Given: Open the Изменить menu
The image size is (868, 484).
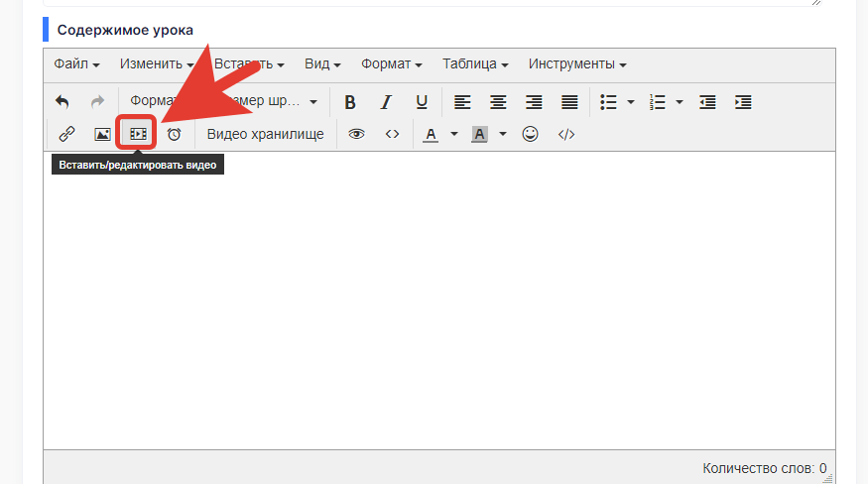Looking at the screenshot, I should (x=157, y=64).
